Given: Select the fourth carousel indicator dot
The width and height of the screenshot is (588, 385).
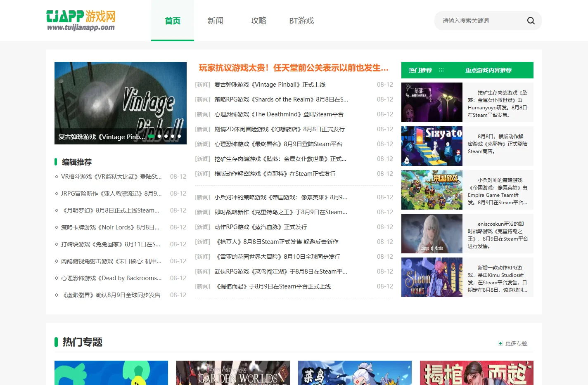Looking at the screenshot, I should pyautogui.click(x=173, y=136).
